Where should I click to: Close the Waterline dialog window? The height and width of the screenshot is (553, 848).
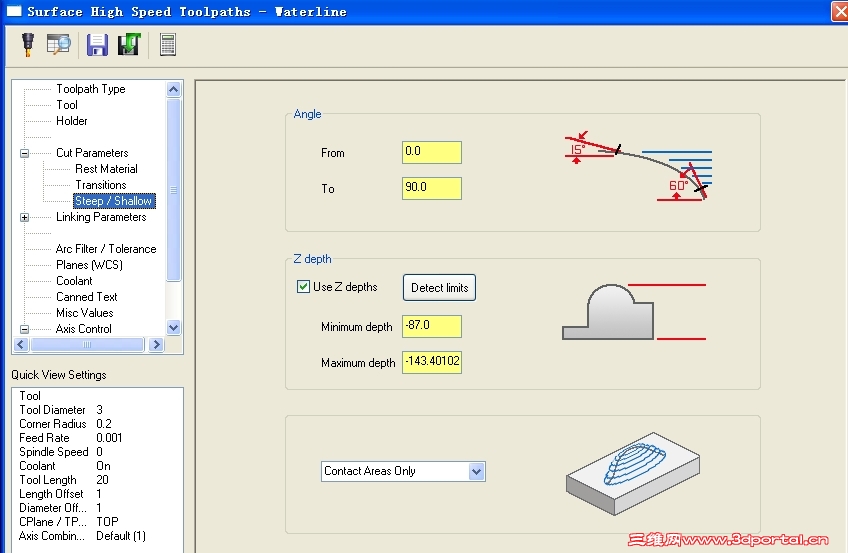(x=839, y=11)
